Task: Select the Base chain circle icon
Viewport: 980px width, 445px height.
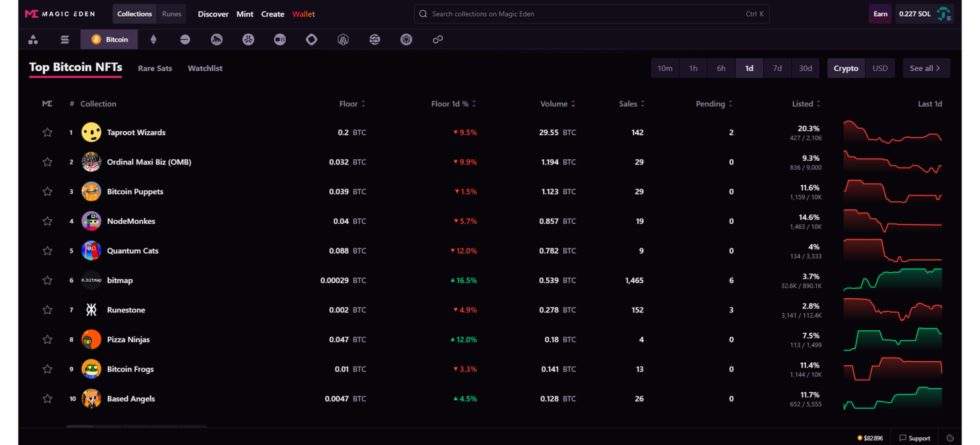Action: tap(185, 40)
